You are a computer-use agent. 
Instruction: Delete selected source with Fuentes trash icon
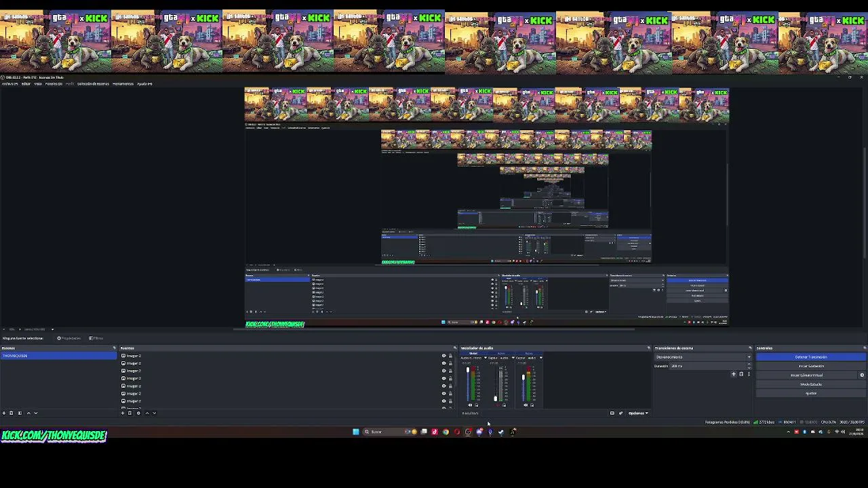[x=130, y=413]
